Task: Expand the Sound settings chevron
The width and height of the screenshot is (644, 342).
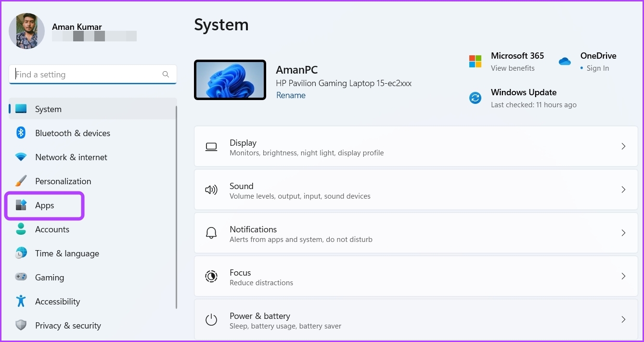Action: 623,190
